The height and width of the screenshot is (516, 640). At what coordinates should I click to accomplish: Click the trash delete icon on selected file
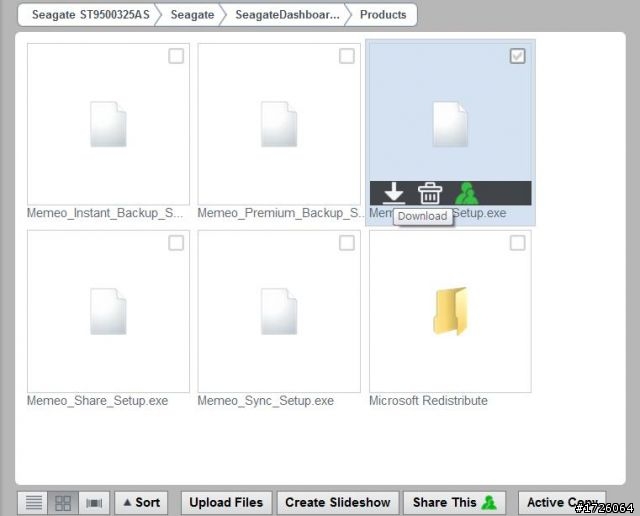coord(430,193)
